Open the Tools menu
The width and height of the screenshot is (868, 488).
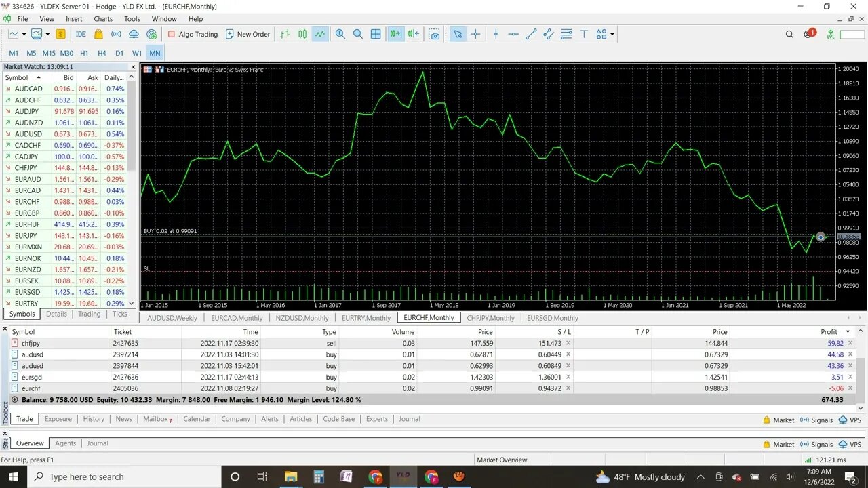pos(132,19)
